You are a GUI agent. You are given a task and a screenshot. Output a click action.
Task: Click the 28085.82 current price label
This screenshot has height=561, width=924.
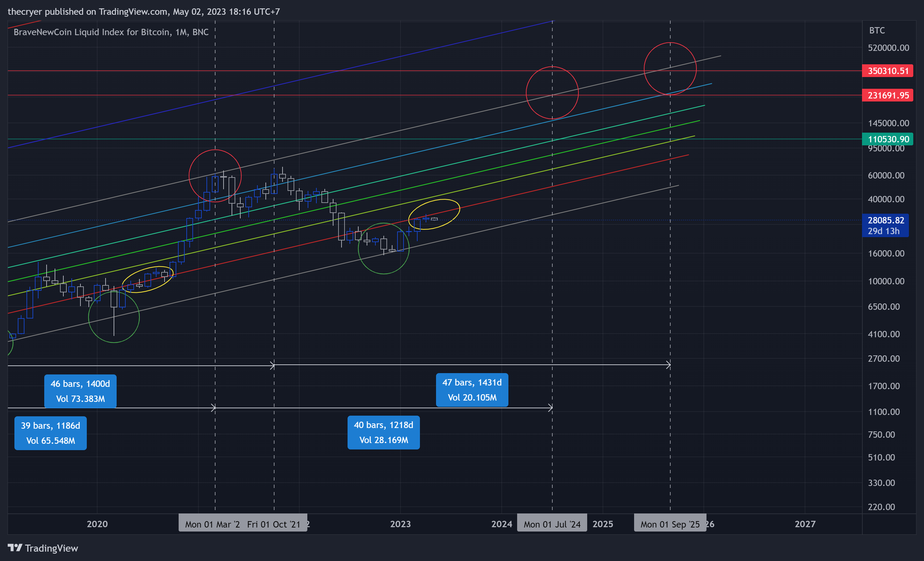click(885, 226)
